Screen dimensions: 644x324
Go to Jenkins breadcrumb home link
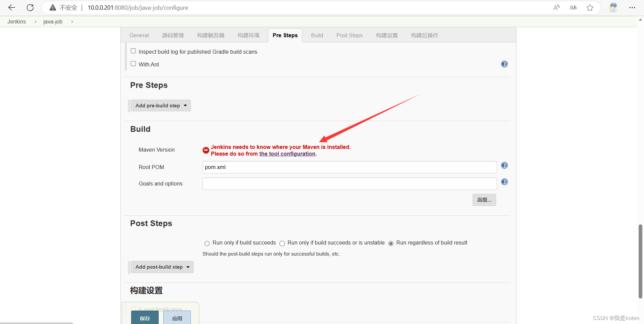pos(17,21)
